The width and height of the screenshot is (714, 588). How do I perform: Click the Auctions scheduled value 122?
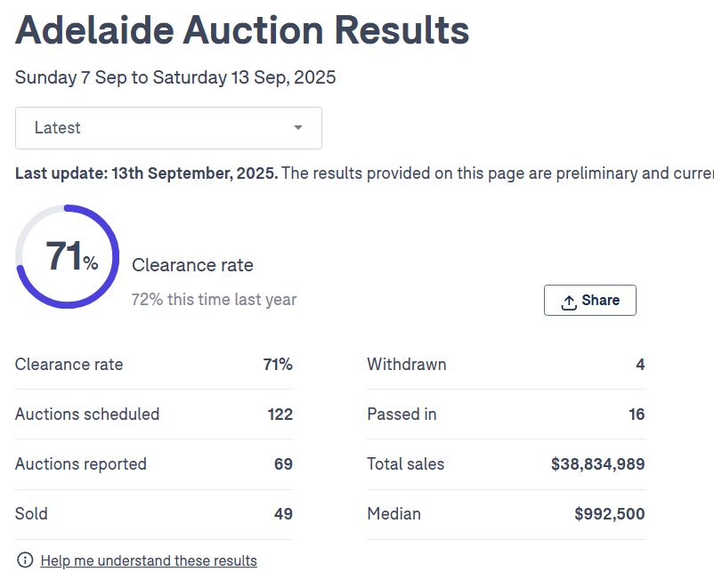[280, 415]
